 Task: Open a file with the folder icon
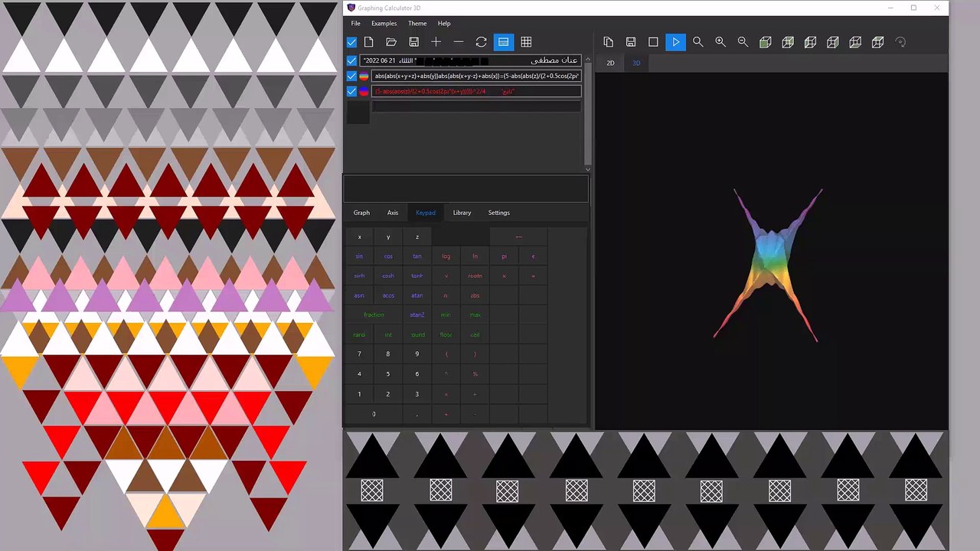click(391, 42)
